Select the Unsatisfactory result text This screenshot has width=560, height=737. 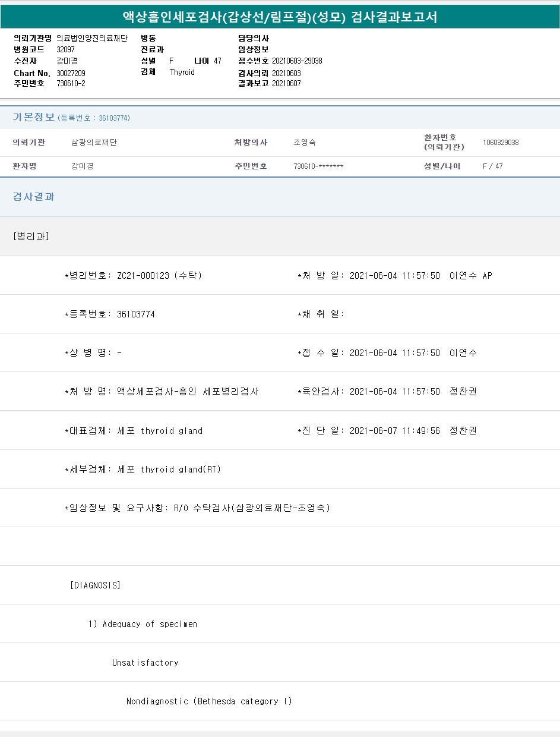[145, 663]
